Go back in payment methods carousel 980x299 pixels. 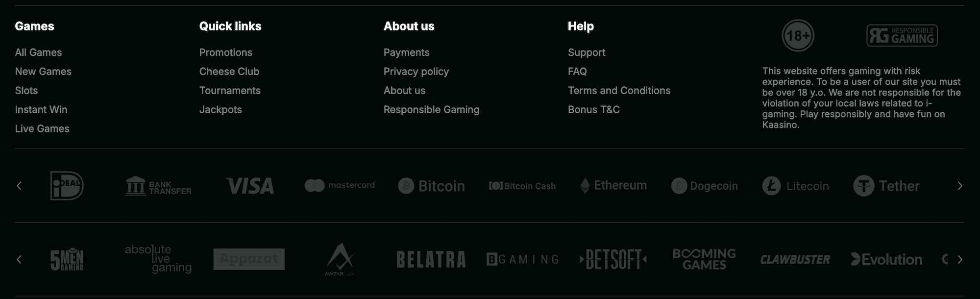19,186
